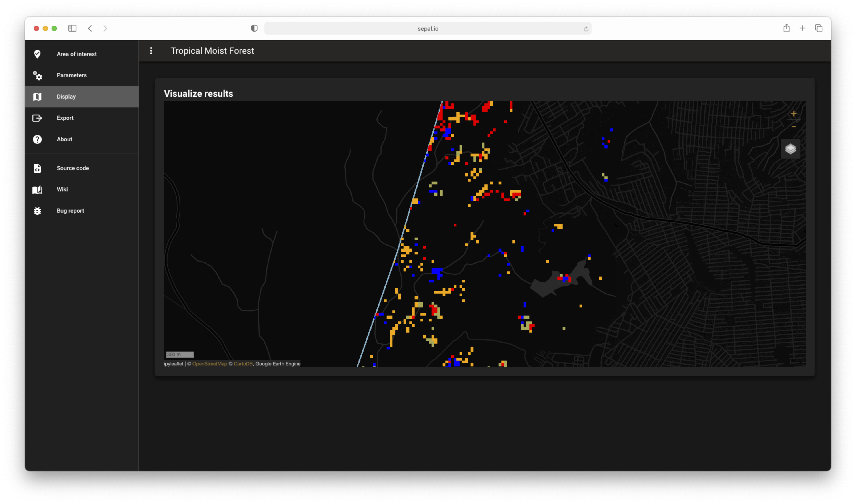The height and width of the screenshot is (504, 856).
Task: Click the Bug report icon
Action: coord(37,211)
